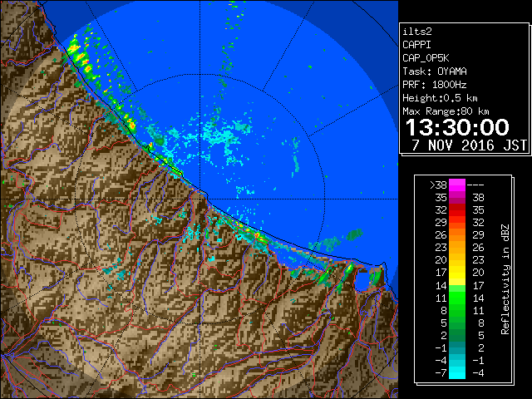
Task: Pick the red swatch in the reflectivity scale
Action: (x=457, y=210)
